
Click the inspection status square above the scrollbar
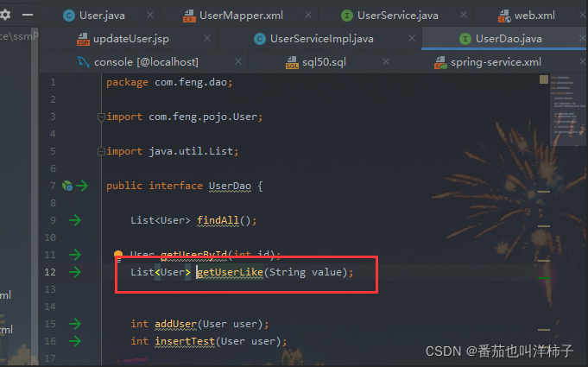[544, 79]
